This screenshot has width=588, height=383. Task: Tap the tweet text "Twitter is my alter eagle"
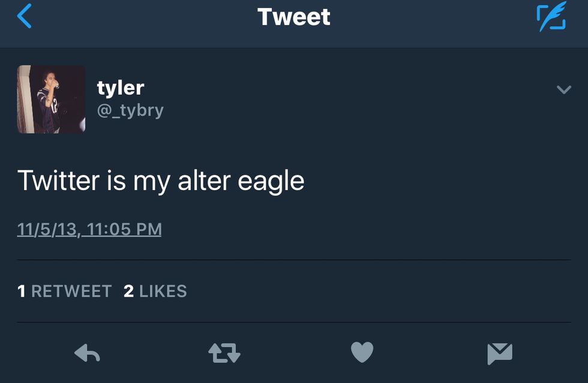(x=161, y=180)
